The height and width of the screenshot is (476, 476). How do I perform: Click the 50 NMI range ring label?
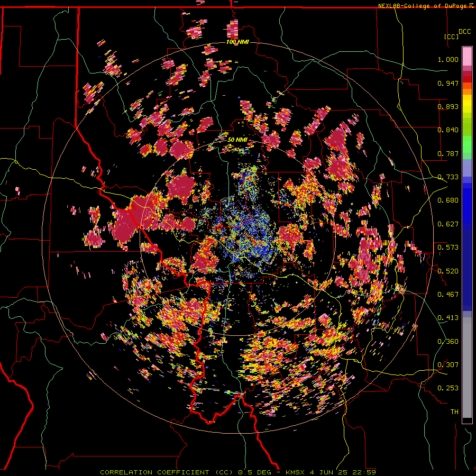(x=237, y=140)
